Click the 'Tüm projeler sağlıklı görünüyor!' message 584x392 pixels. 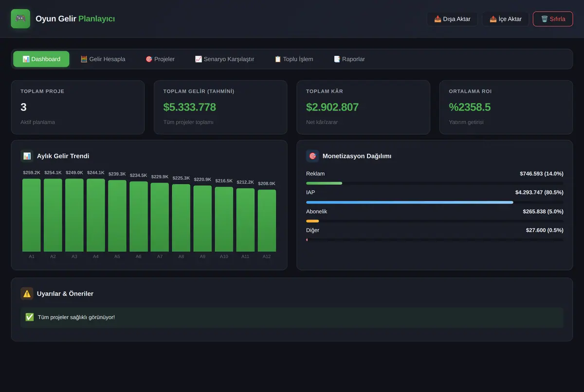tap(76, 317)
